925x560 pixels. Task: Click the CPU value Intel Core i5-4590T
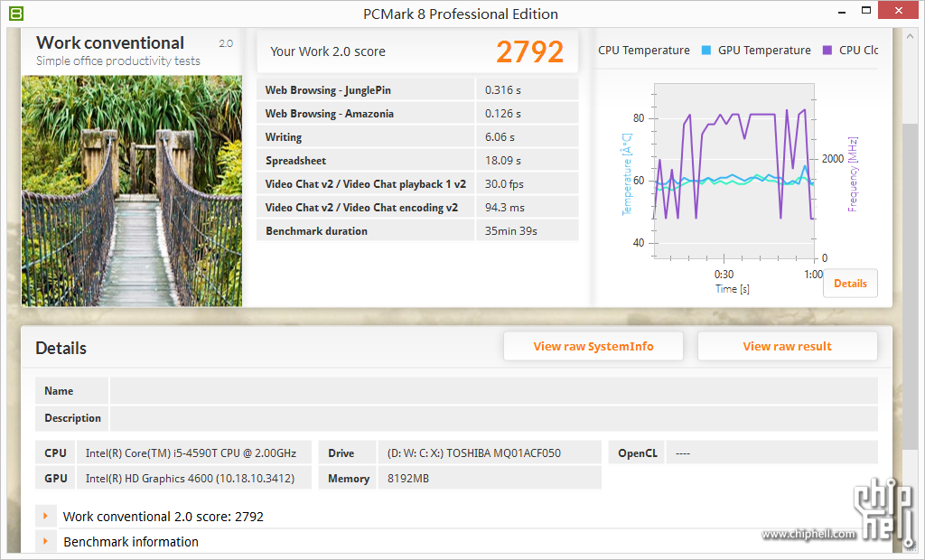[x=191, y=453]
